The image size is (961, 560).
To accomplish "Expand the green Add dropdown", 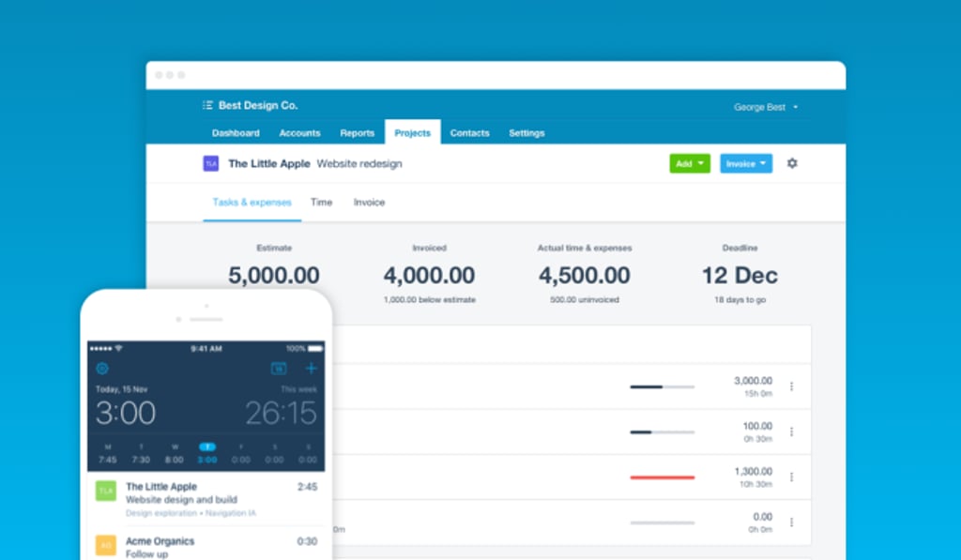I will pos(690,163).
